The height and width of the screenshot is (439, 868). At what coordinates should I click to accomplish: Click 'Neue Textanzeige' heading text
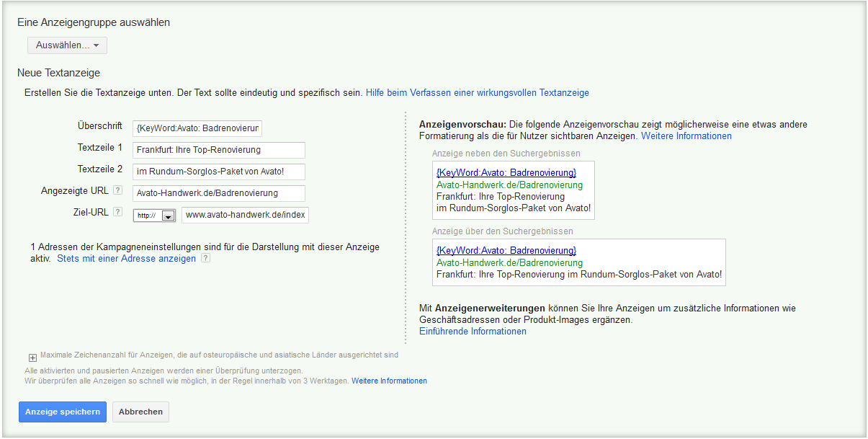(59, 73)
